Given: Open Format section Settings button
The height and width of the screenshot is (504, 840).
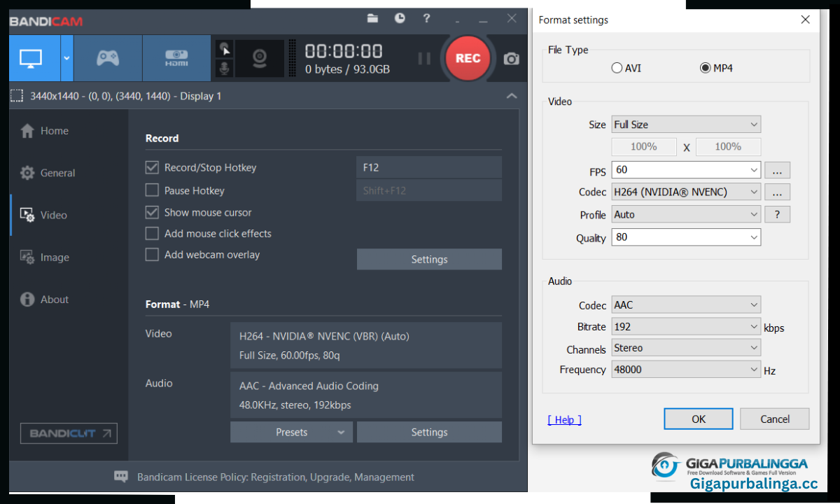Looking at the screenshot, I should [x=429, y=432].
